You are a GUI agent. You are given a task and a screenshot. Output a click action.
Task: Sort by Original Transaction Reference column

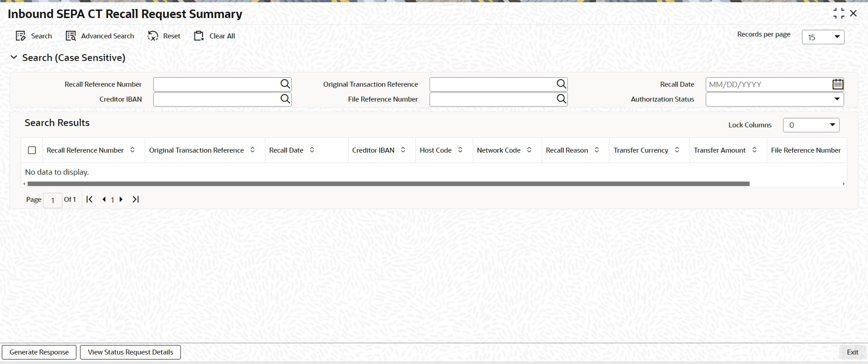pyautogui.click(x=253, y=150)
